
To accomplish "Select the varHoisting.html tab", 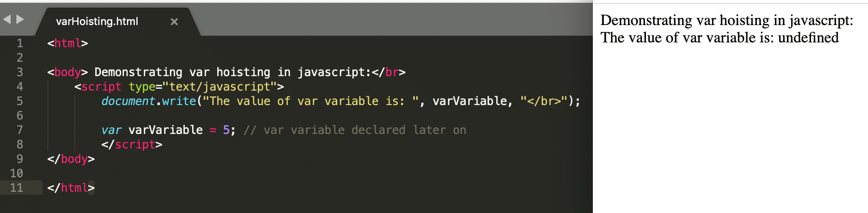I will (97, 22).
